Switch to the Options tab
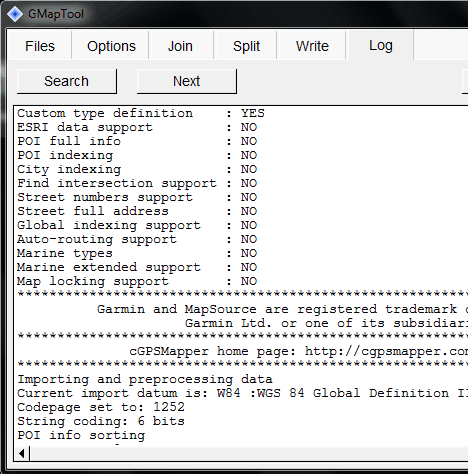The height and width of the screenshot is (474, 468). pyautogui.click(x=111, y=46)
